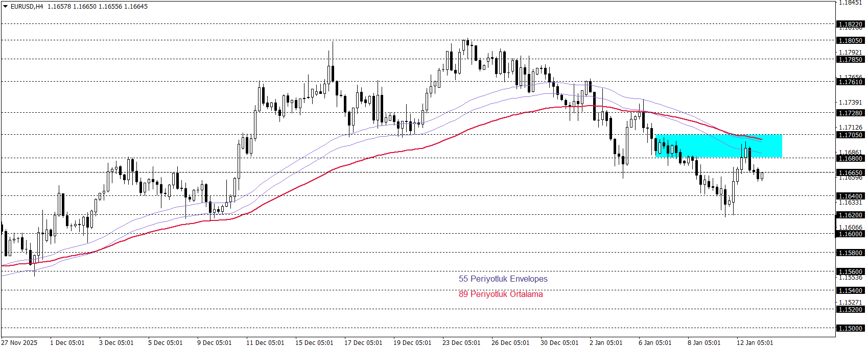Click the '19 Dec 05:01' time axis label

pyautogui.click(x=412, y=342)
